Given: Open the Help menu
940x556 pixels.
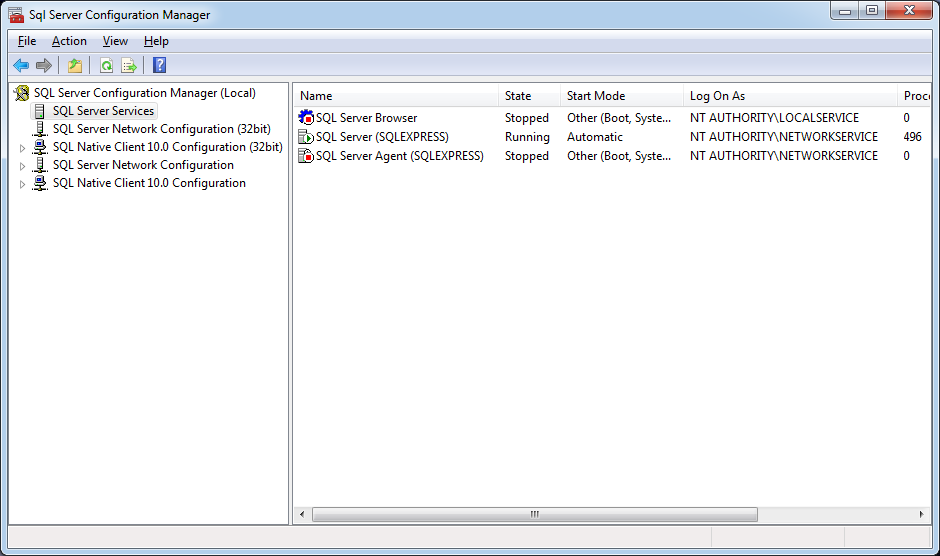Looking at the screenshot, I should click(156, 41).
